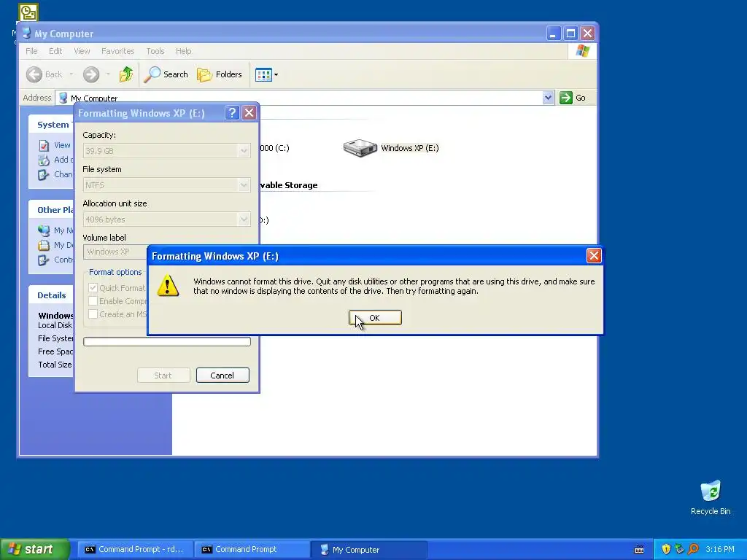The height and width of the screenshot is (560, 747).
Task: Click the Windows flag logo in My Computer
Action: (x=583, y=51)
